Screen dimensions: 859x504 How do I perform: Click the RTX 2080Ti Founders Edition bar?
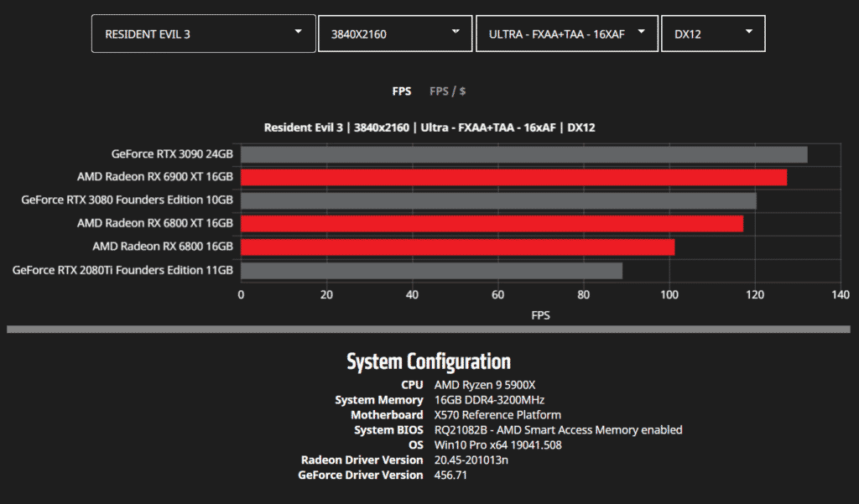click(x=431, y=271)
